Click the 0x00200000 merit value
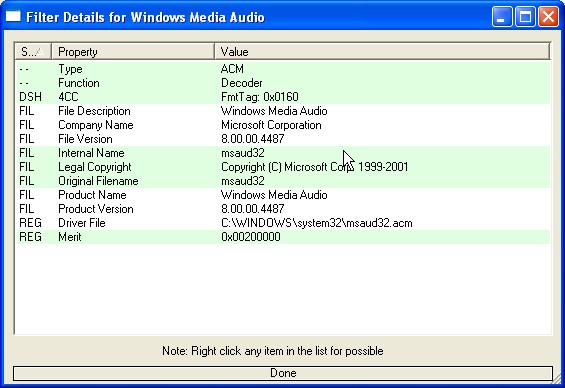The width and height of the screenshot is (565, 388). pyautogui.click(x=250, y=237)
